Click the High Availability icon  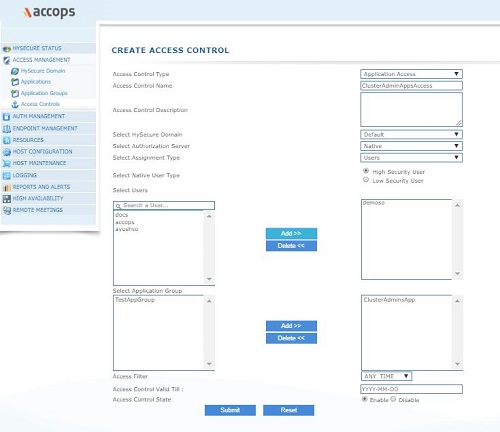click(x=7, y=199)
